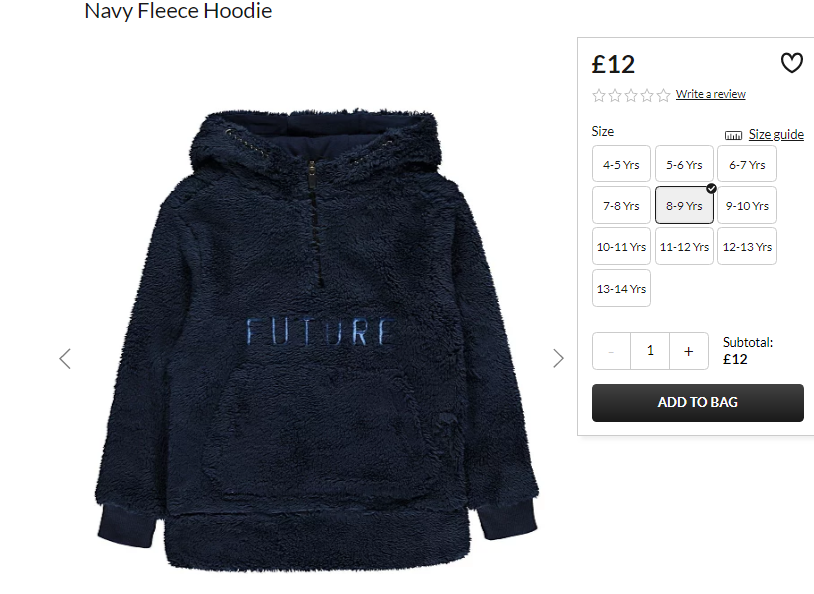Decrease quantity with minus button
Screen dimensions: 814x594
(x=612, y=352)
